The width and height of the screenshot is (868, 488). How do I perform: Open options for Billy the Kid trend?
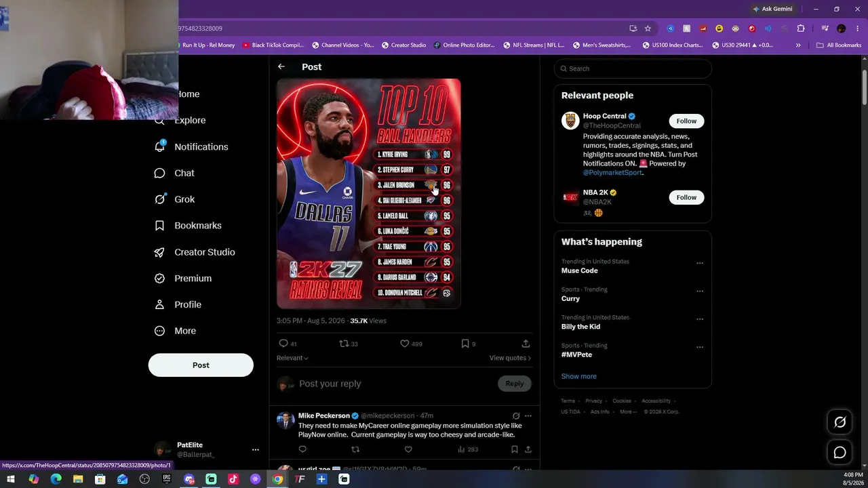tap(700, 319)
